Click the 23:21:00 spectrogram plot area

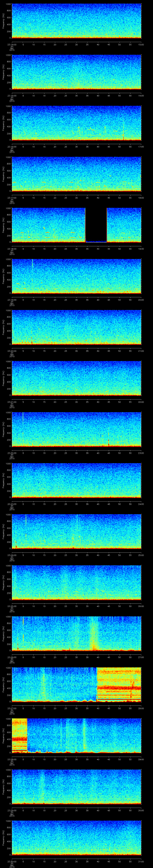[76, 378]
